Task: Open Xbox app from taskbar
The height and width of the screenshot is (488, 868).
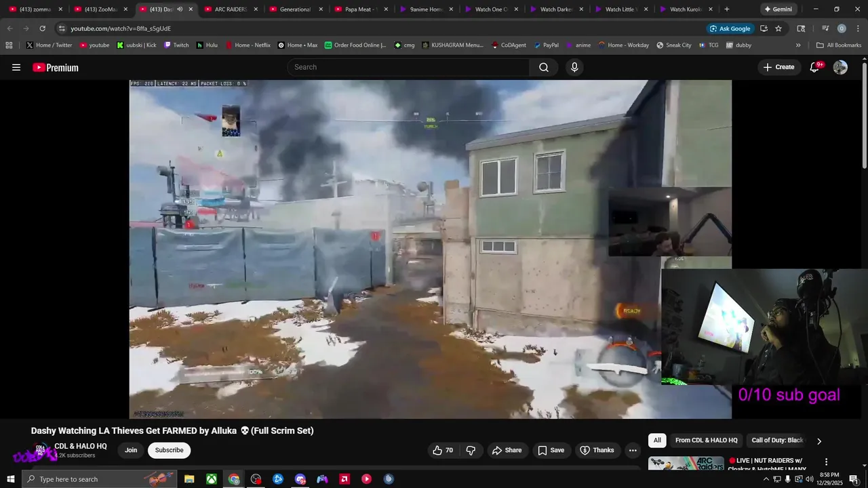Action: (212, 479)
